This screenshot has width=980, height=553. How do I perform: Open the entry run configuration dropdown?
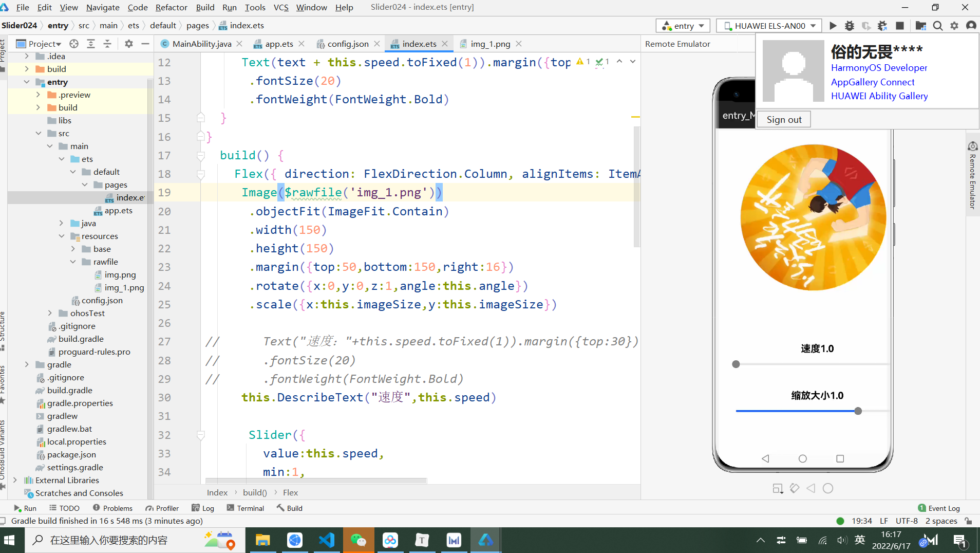click(x=683, y=26)
